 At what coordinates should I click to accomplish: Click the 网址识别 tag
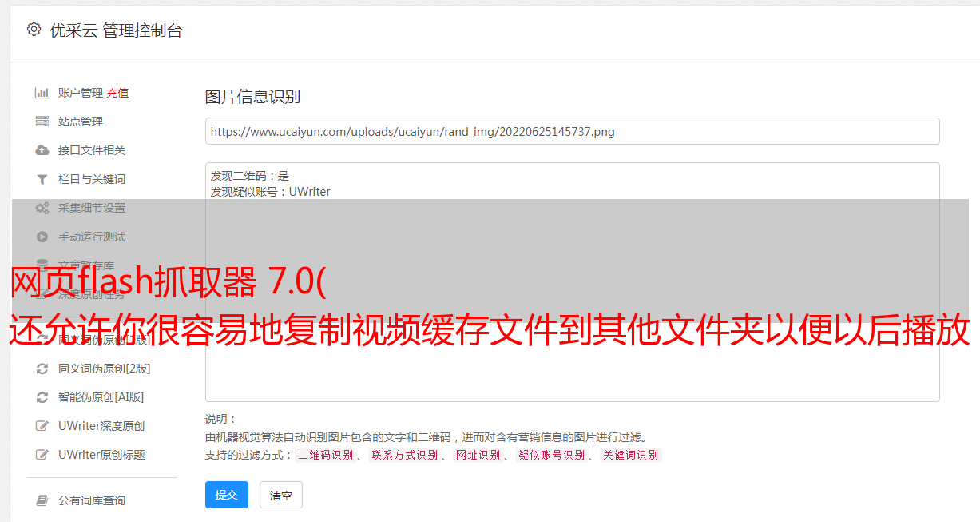(478, 455)
